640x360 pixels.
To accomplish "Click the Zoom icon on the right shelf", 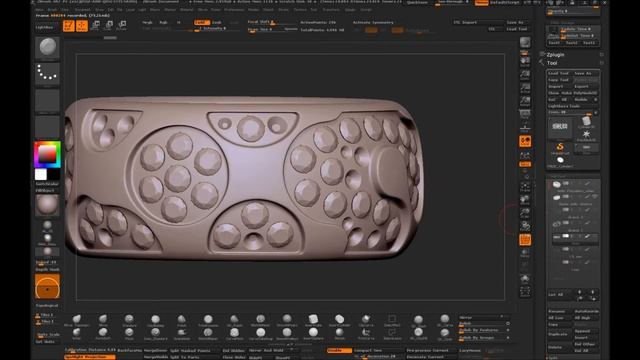I will pyautogui.click(x=525, y=75).
